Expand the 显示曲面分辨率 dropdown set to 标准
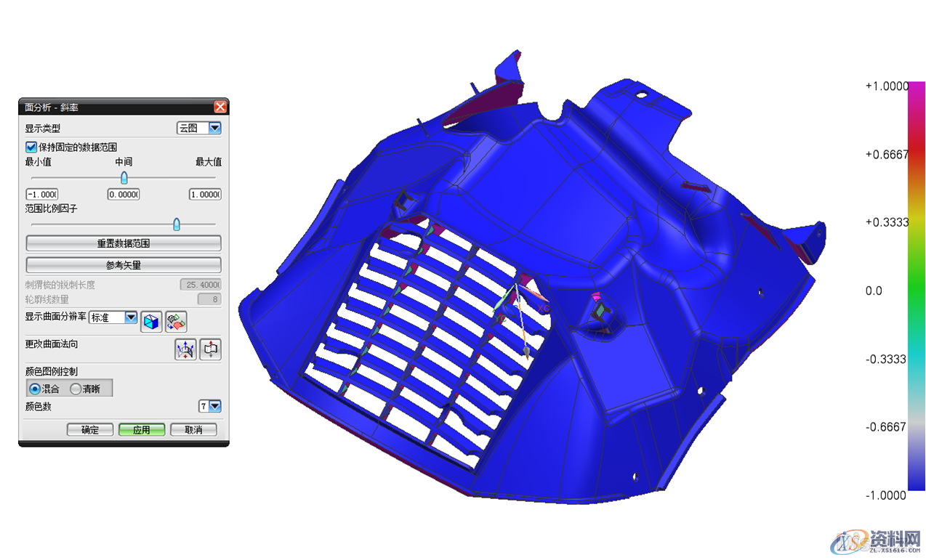The width and height of the screenshot is (926, 560). [131, 317]
